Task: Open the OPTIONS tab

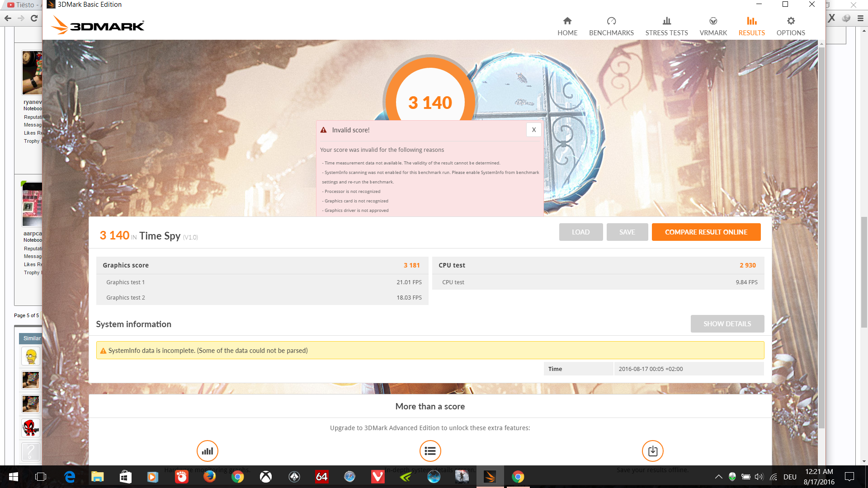Action: click(791, 26)
